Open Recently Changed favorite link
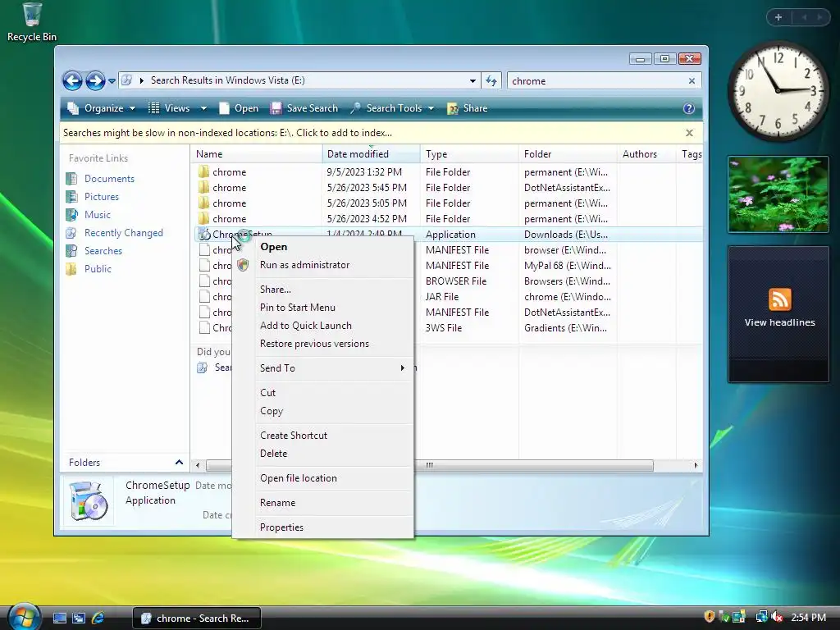Viewport: 840px width, 630px height. (x=123, y=233)
